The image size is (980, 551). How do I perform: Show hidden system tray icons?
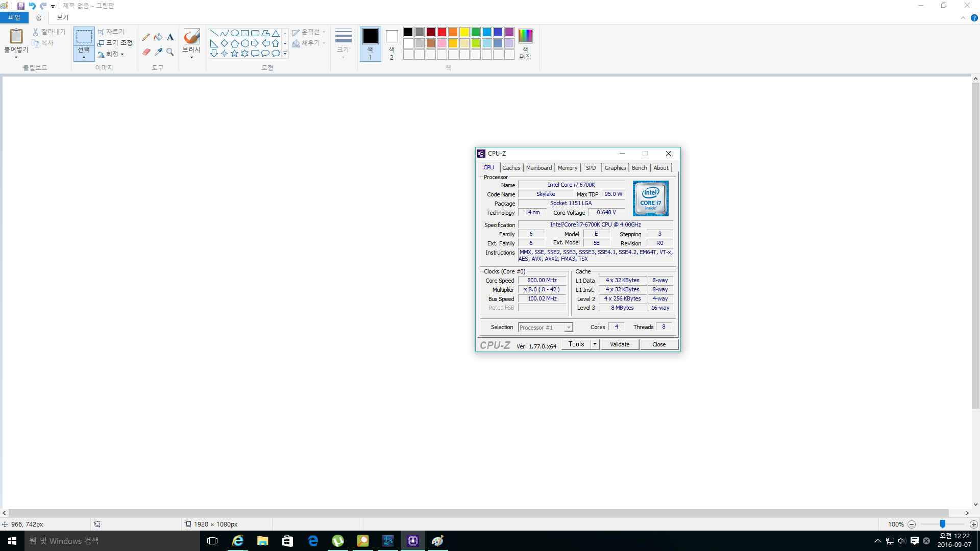click(x=878, y=541)
